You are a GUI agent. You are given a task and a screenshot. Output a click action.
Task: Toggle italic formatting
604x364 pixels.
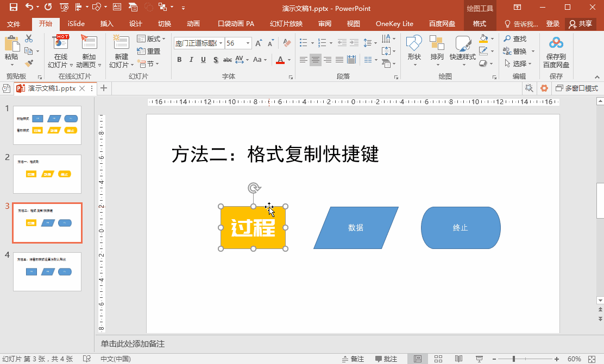click(x=191, y=60)
